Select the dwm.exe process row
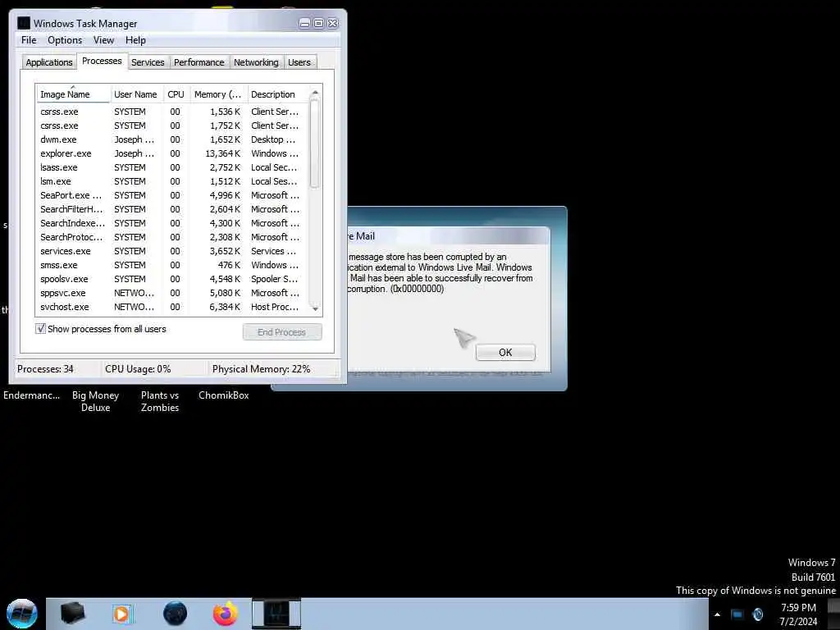This screenshot has height=630, width=840. 171,139
